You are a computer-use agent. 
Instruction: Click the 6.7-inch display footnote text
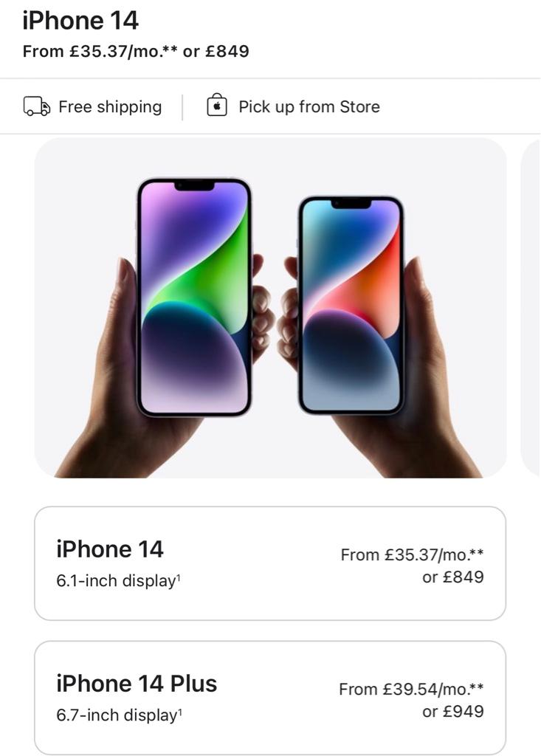click(x=119, y=715)
